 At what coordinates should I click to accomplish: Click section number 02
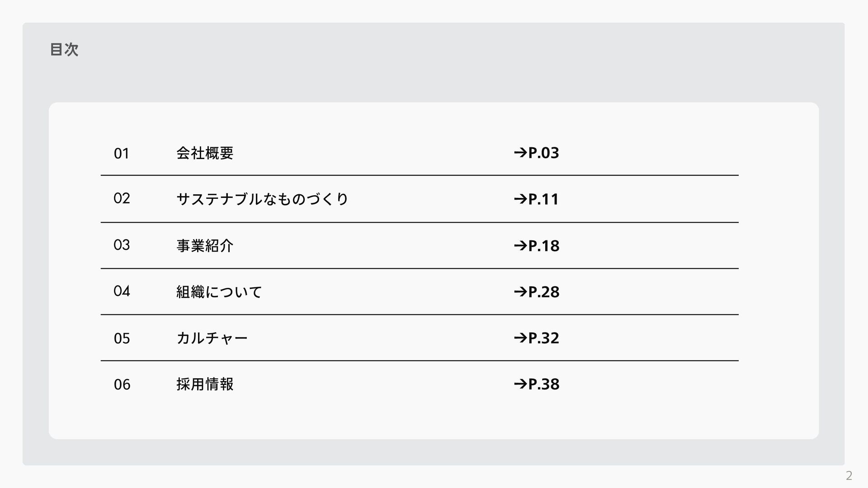click(122, 198)
